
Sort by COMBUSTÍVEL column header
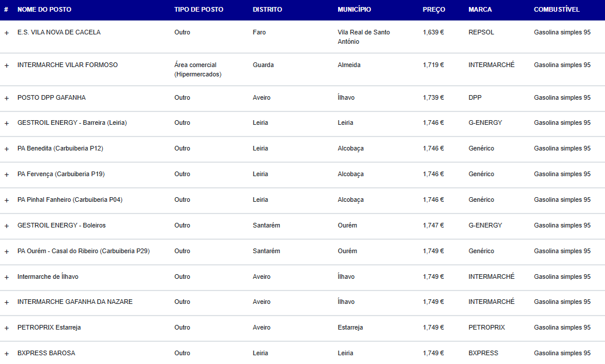pos(557,10)
